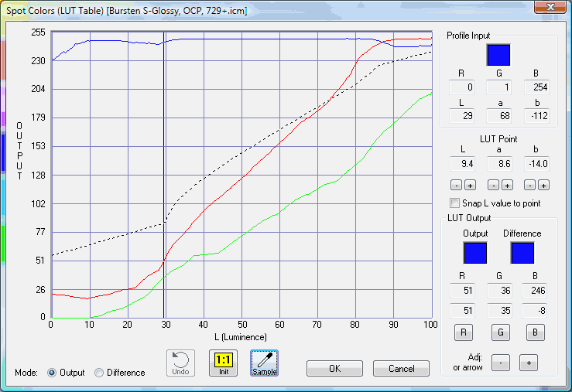Image resolution: width=572 pixels, height=392 pixels.
Task: Enable Snap L value to point
Action: tap(454, 203)
